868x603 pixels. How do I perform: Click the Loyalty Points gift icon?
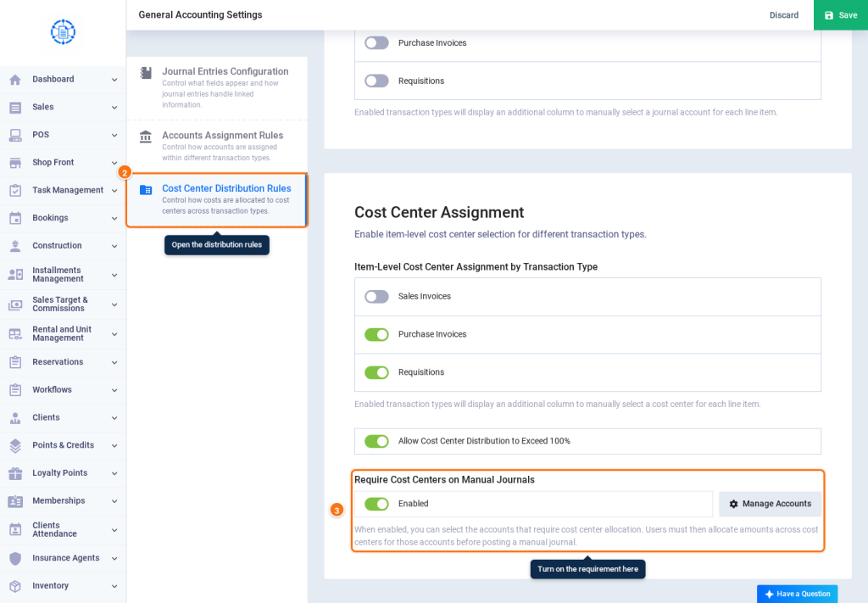[x=15, y=473]
